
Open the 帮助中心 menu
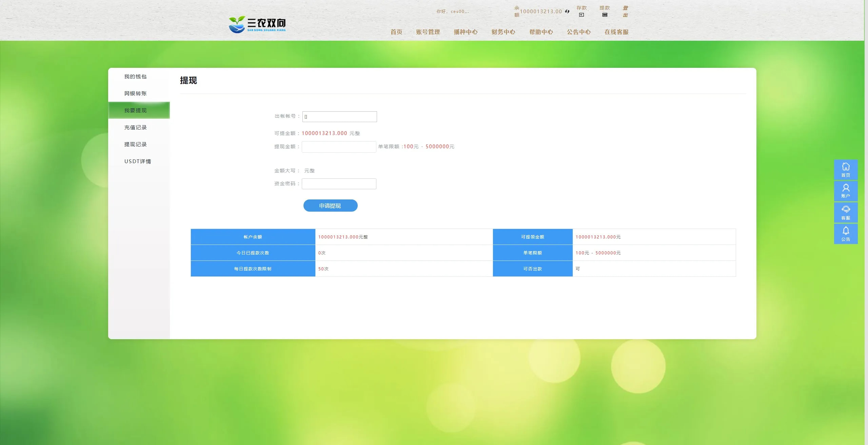click(541, 32)
